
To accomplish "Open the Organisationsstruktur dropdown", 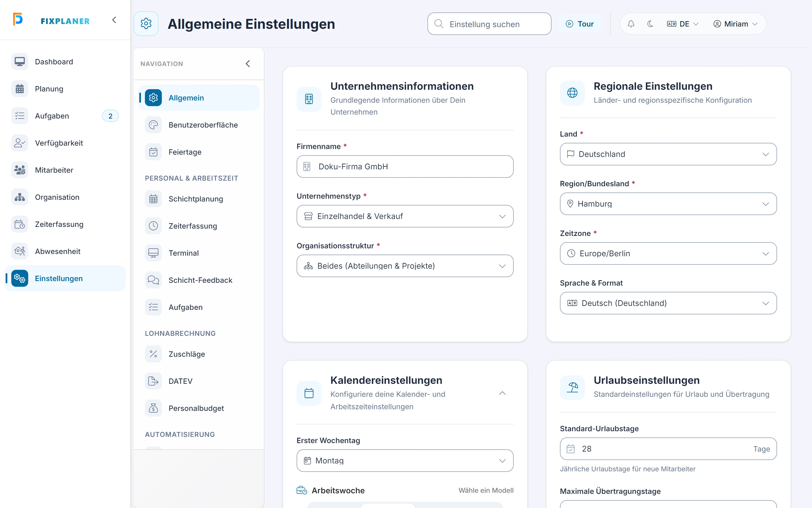I will pyautogui.click(x=405, y=266).
